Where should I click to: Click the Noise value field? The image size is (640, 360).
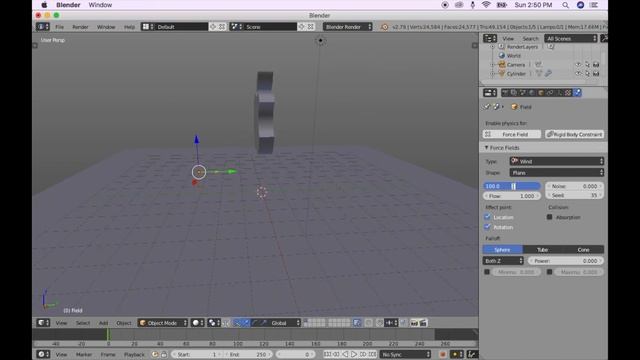click(574, 186)
